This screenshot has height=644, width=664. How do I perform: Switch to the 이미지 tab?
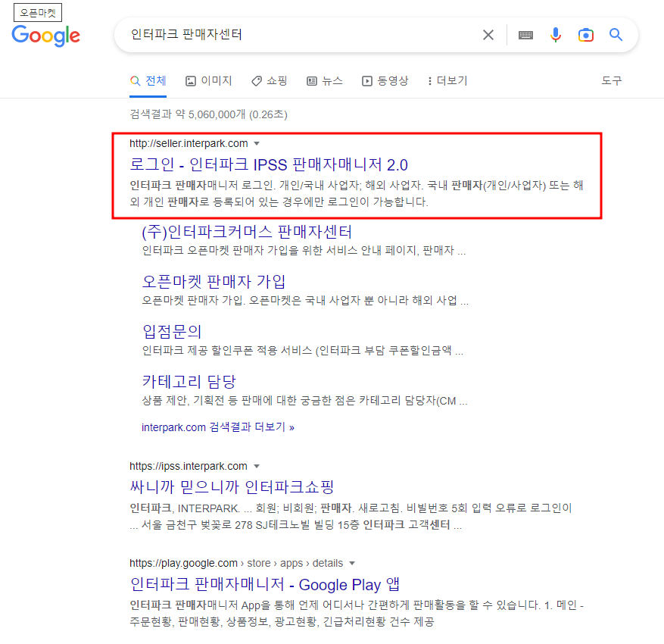point(209,81)
